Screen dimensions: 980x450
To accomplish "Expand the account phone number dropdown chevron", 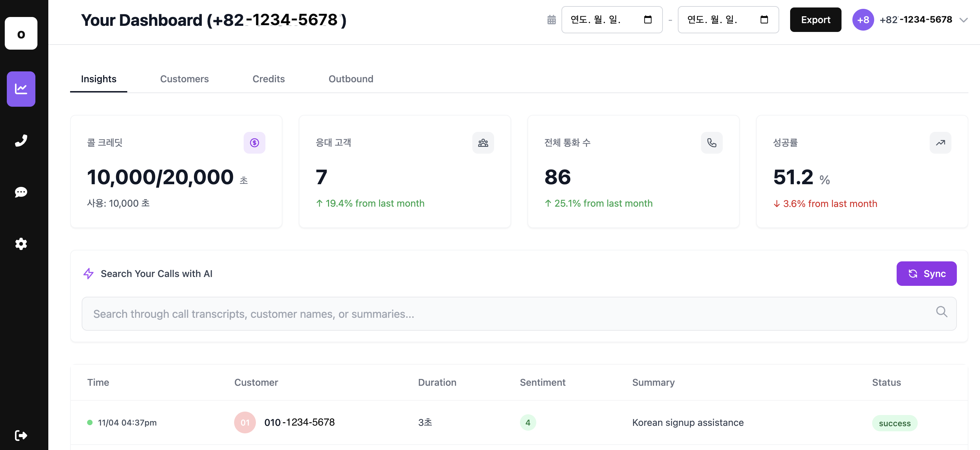I will pos(963,20).
